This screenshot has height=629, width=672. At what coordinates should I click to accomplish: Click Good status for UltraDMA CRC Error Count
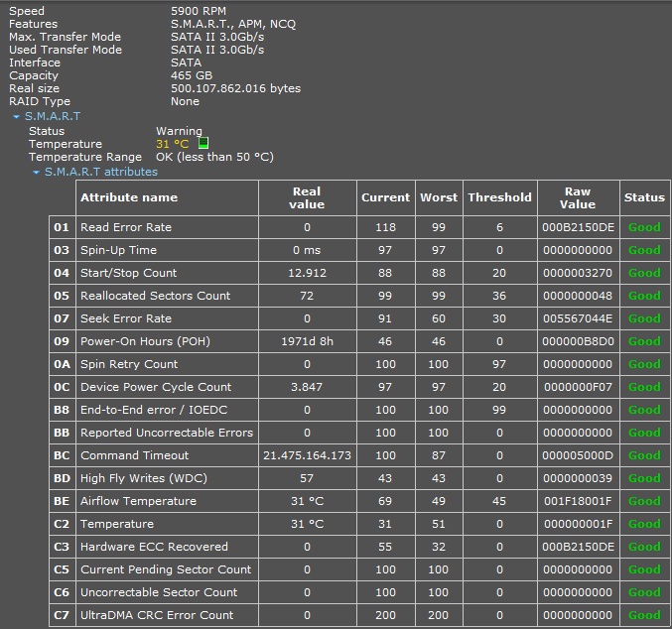coord(644,615)
